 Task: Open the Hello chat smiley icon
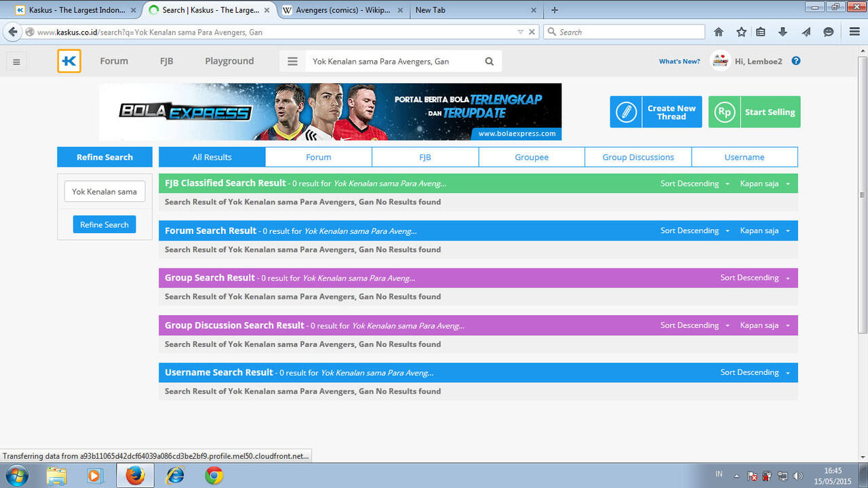click(828, 32)
